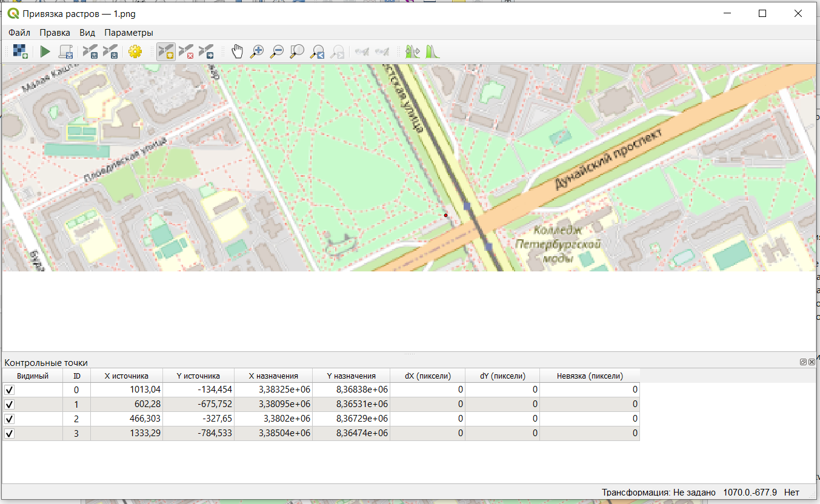This screenshot has height=504, width=820.
Task: Click the Open Raster icon
Action: tap(21, 51)
